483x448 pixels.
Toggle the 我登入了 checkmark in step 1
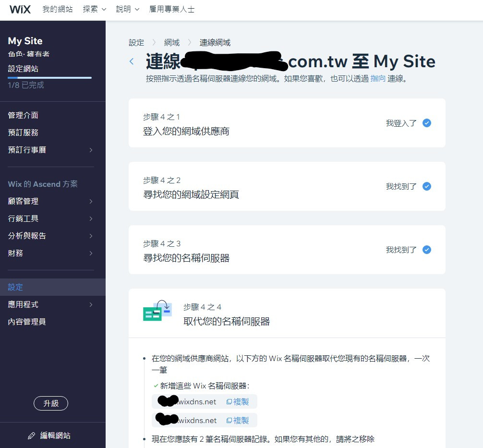click(427, 123)
